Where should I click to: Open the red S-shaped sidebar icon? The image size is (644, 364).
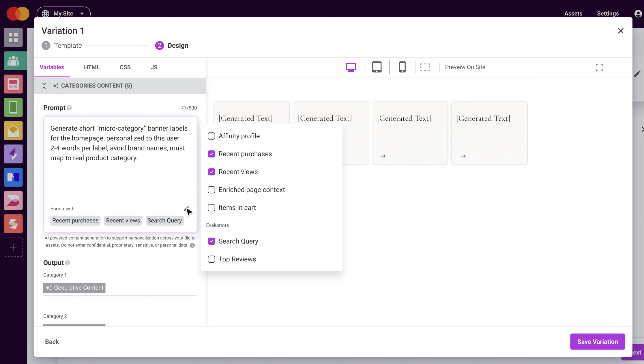13,224
